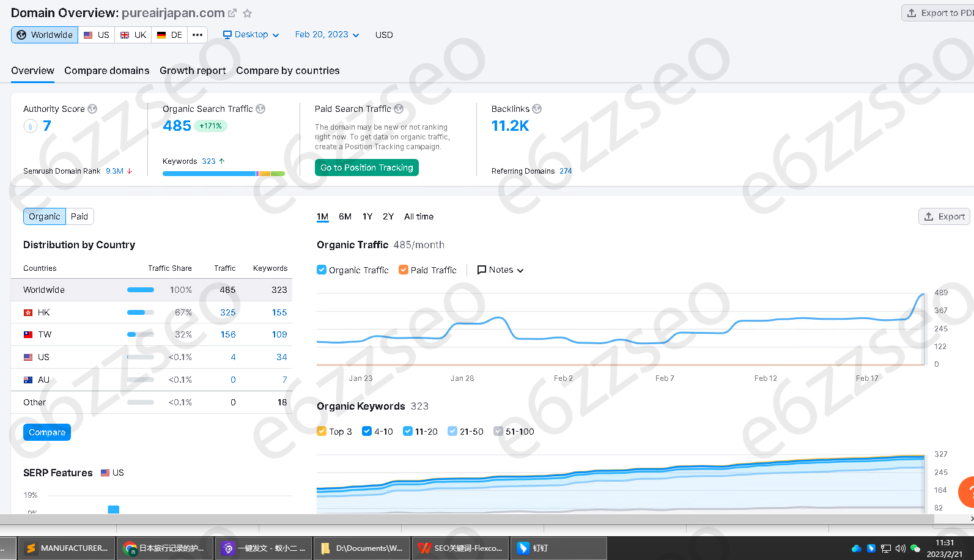Open Desktop device dropdown
This screenshot has height=560, width=974.
point(251,35)
